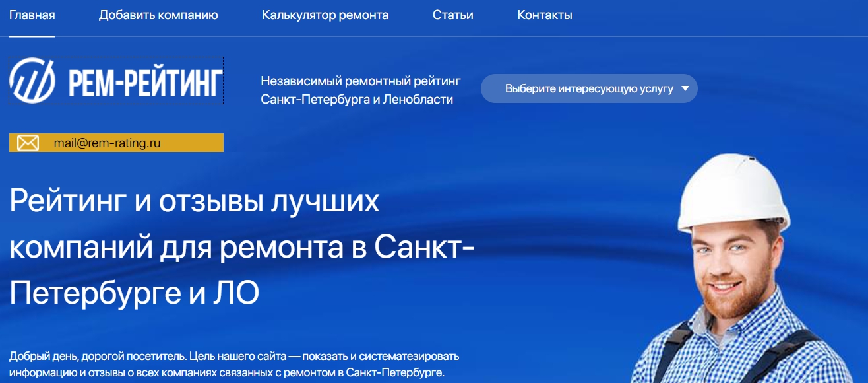Click the РЕМ-РЕЙТИНГ logo
868x383 pixels.
coord(116,81)
